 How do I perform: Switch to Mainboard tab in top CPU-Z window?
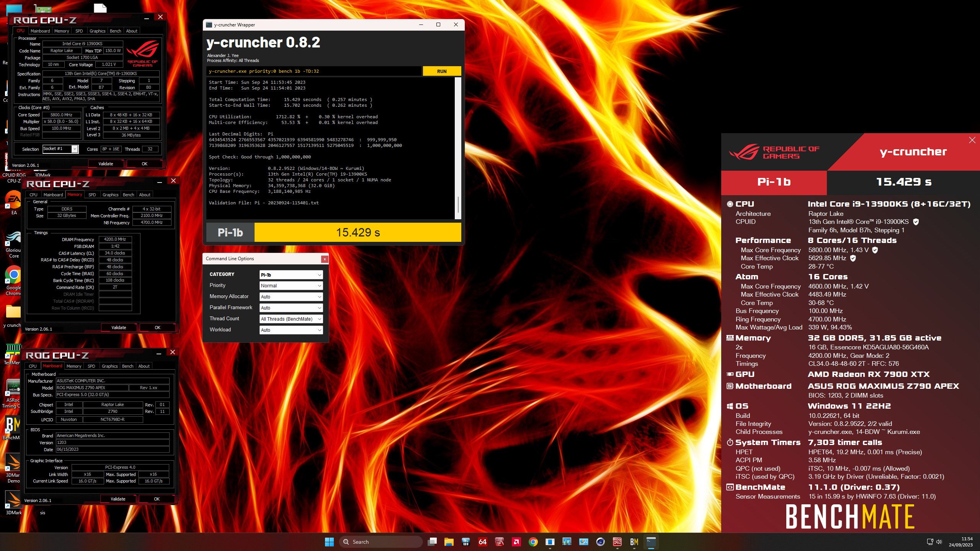click(40, 31)
